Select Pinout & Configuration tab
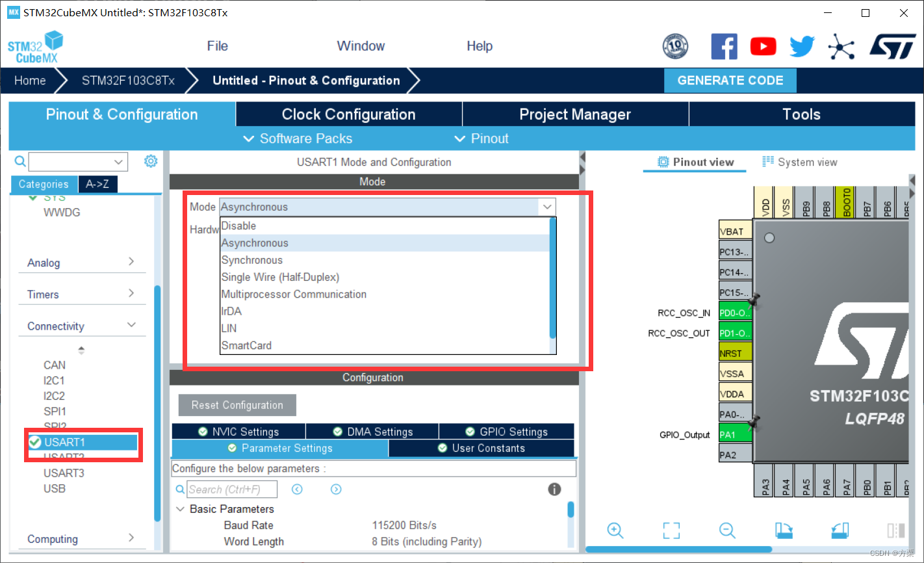 (x=122, y=114)
